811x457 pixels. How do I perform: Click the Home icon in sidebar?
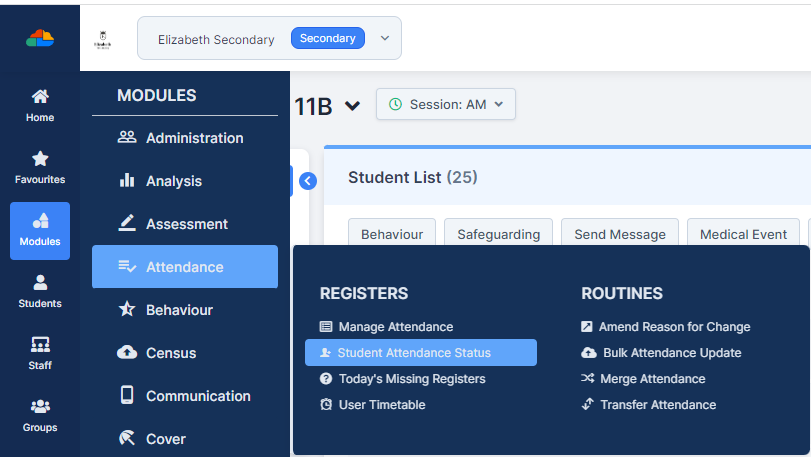click(x=40, y=97)
